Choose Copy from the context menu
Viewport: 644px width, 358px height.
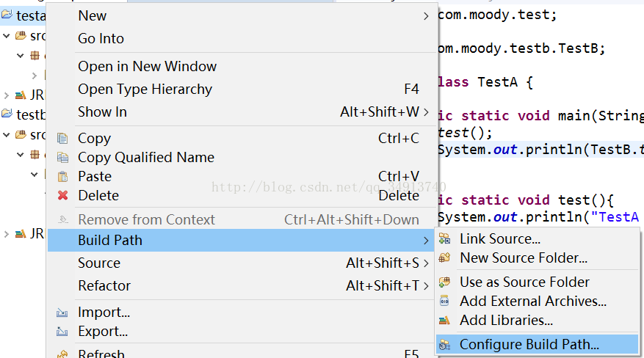coord(241,139)
